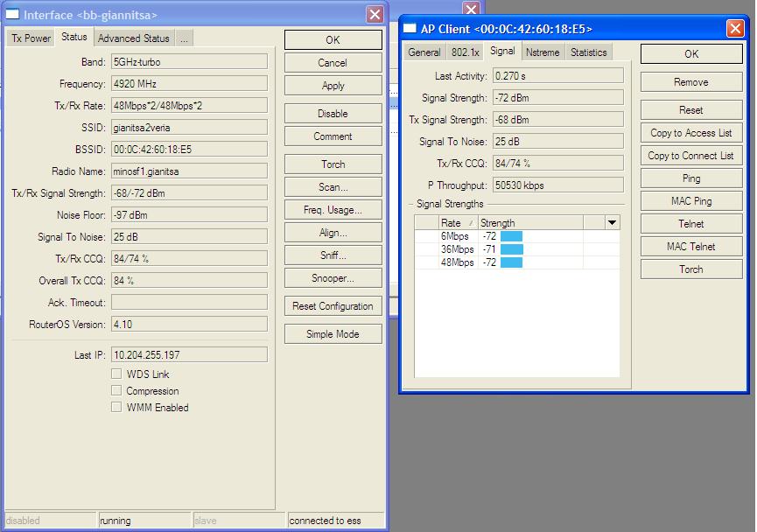757x532 pixels.
Task: Click the Noise Floor field -97 dBm
Action: coord(189,215)
